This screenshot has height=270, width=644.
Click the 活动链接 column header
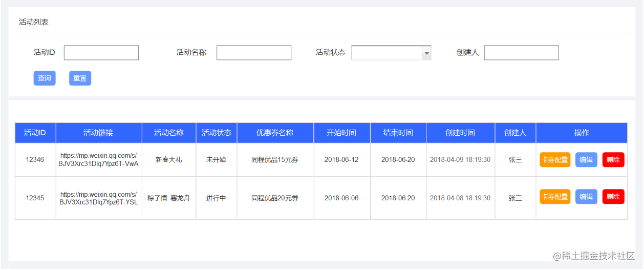99,133
